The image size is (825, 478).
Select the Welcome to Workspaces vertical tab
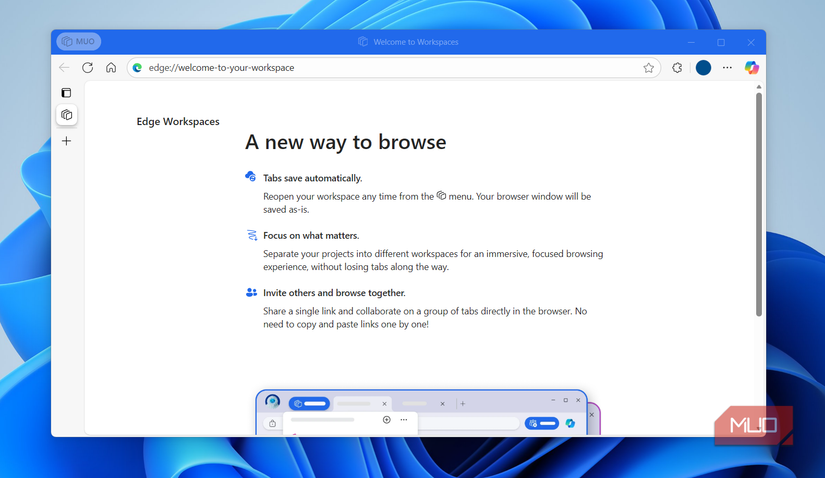click(67, 115)
